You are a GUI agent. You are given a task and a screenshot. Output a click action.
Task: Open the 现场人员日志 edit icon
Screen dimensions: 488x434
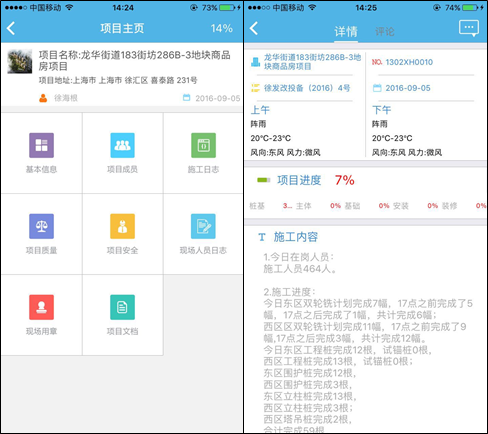pos(203,226)
